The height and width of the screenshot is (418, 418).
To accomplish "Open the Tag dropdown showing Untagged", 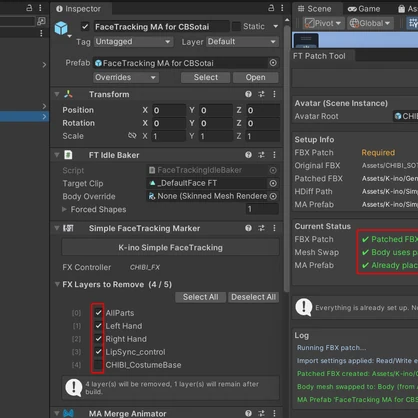I will coord(133,42).
